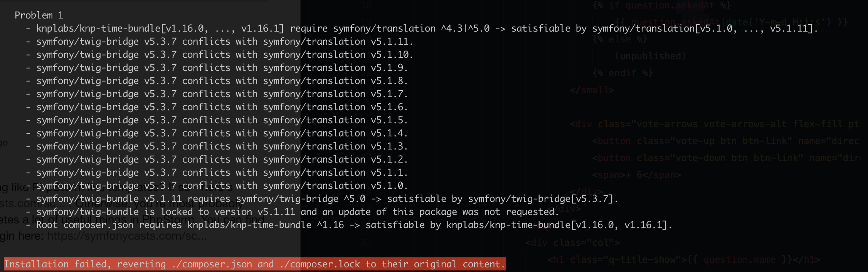Screen dimensions: 868x272
Task: Click the "locked to version v5.1.11" line
Action: pos(297,212)
